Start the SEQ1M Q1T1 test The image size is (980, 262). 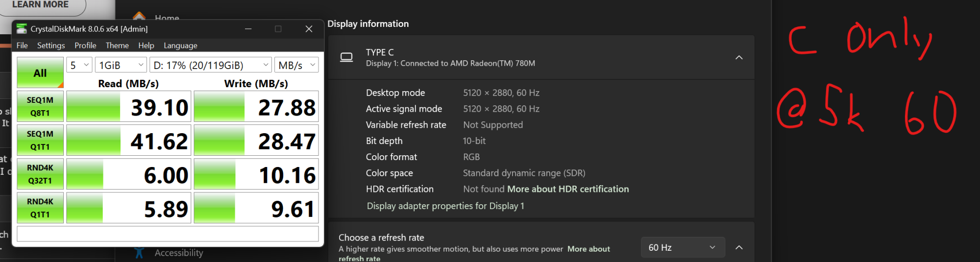[40, 140]
